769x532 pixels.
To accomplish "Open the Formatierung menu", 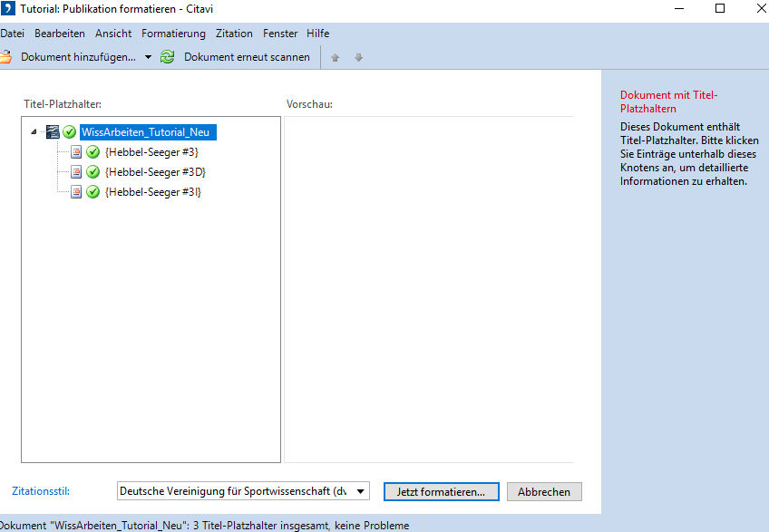I will (x=173, y=34).
